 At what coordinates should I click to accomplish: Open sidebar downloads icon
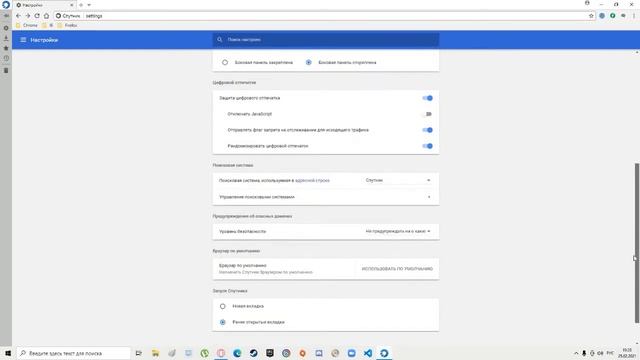coord(6,38)
